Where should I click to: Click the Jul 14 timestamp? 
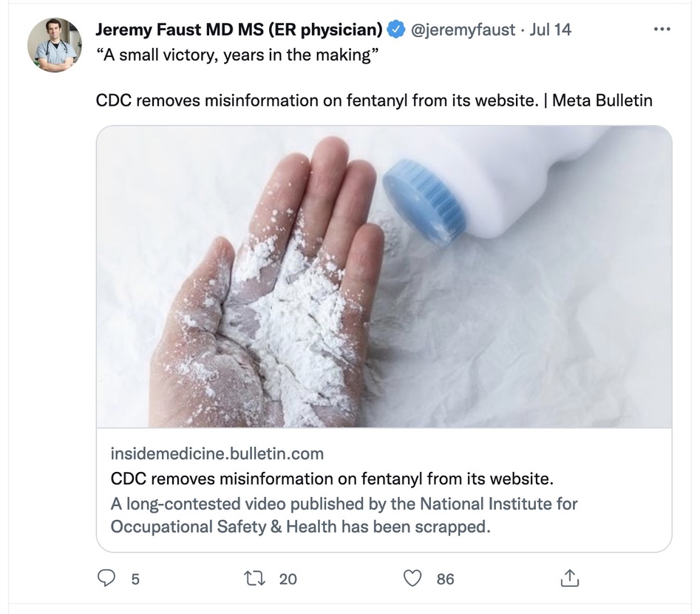[551, 30]
